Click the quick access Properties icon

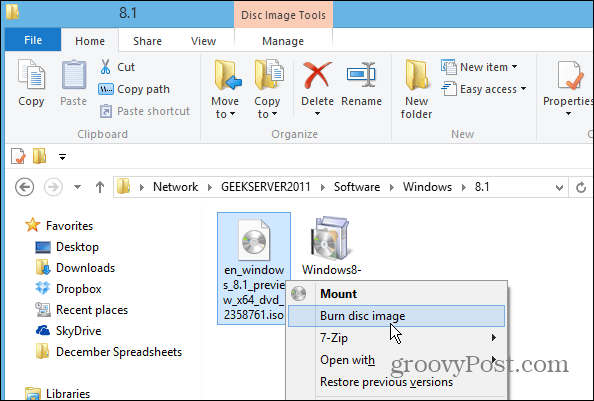pyautogui.click(x=18, y=156)
